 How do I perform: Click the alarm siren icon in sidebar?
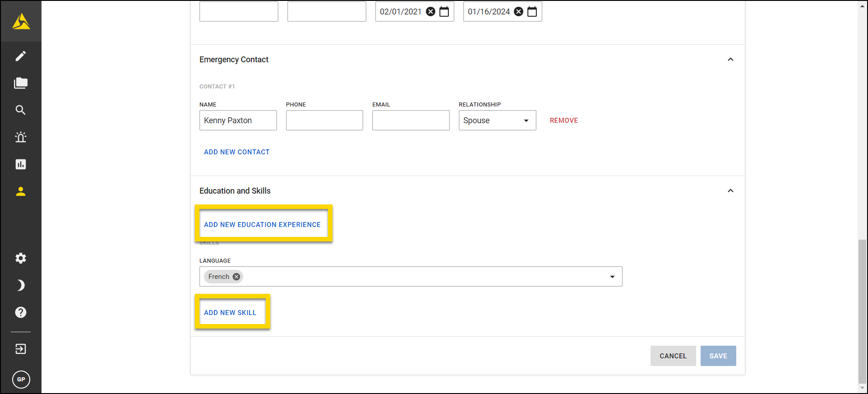[21, 137]
